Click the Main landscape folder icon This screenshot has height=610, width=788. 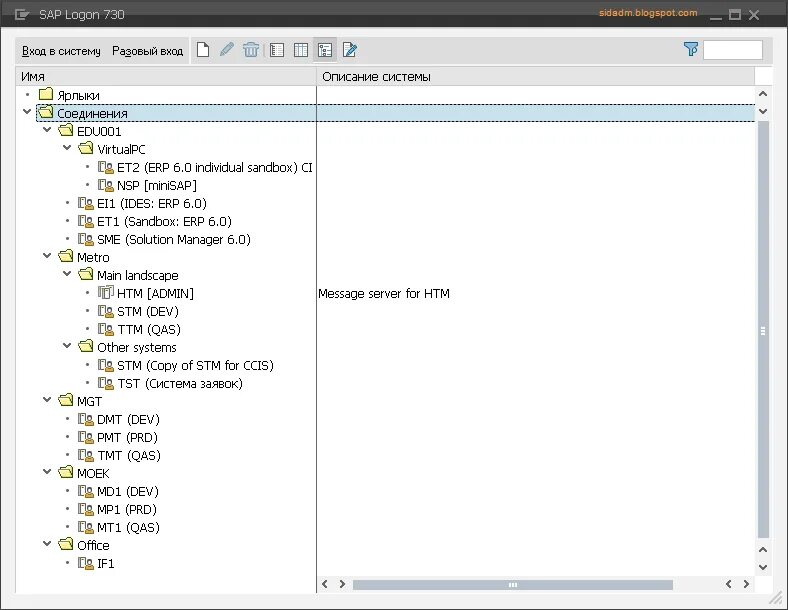click(86, 274)
